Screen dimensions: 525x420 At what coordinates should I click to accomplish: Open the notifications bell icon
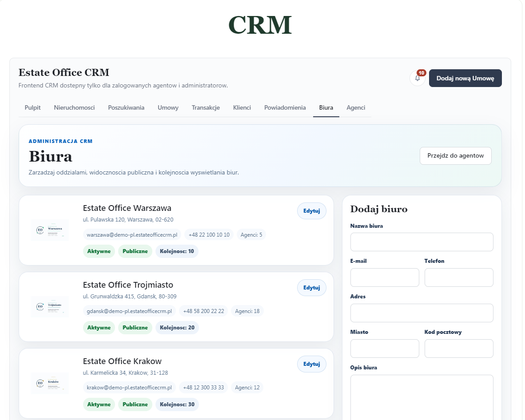point(417,78)
